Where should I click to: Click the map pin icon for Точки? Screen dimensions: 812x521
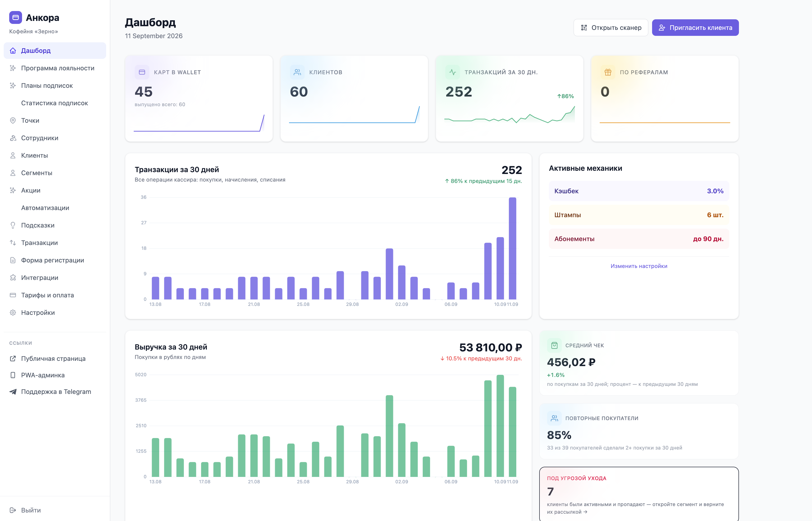coord(13,120)
